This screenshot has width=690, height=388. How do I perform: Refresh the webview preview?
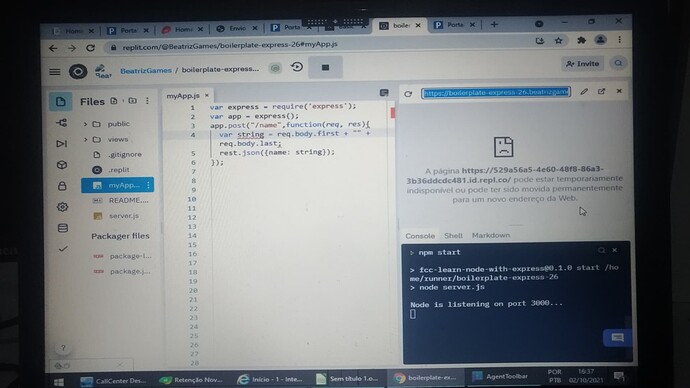pyautogui.click(x=408, y=94)
